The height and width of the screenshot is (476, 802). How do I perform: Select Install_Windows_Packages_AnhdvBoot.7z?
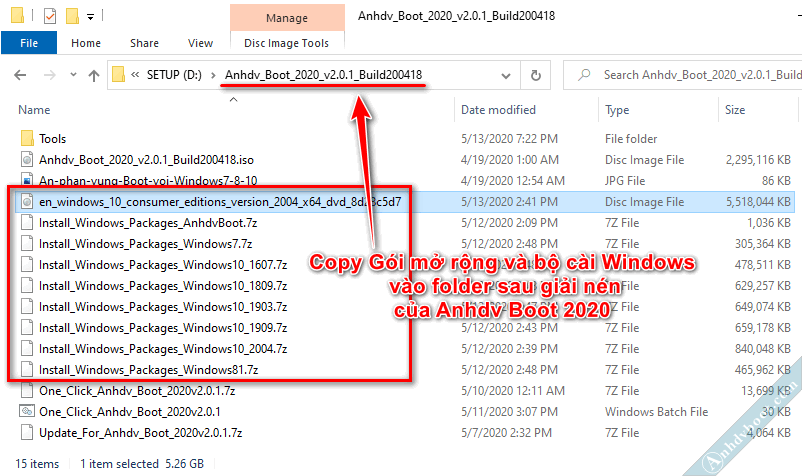point(148,223)
